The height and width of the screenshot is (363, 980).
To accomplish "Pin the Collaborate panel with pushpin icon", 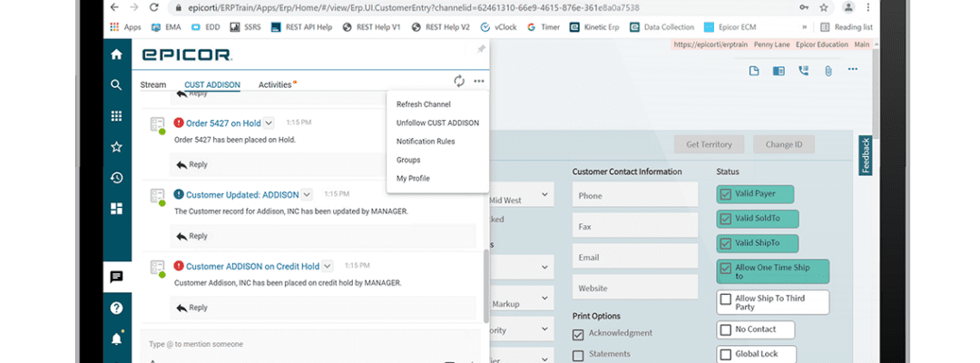I will [x=481, y=49].
